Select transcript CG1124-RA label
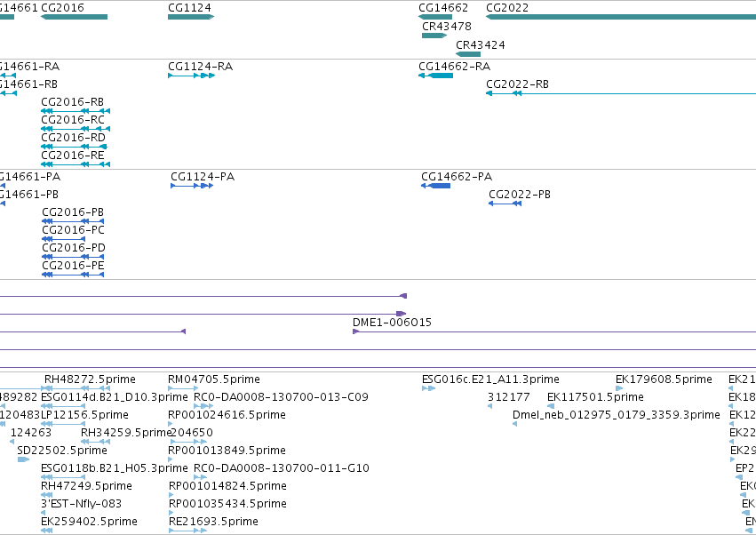This screenshot has width=756, height=535. tap(201, 67)
